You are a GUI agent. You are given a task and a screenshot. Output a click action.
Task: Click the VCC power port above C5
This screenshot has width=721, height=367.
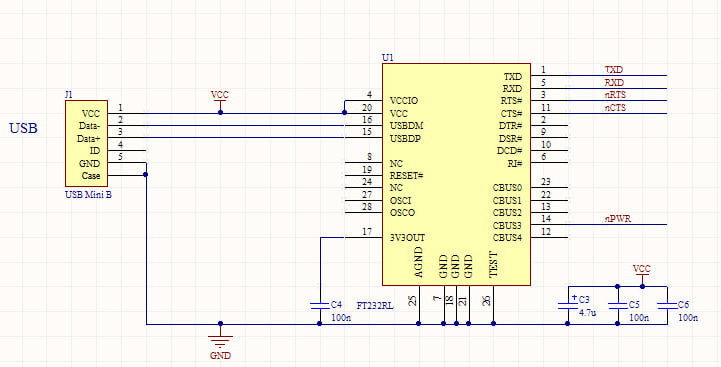pyautogui.click(x=642, y=275)
